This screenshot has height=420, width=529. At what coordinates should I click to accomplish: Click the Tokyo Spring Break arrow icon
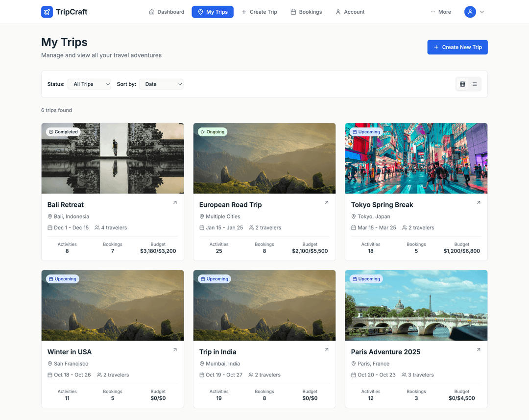point(479,202)
